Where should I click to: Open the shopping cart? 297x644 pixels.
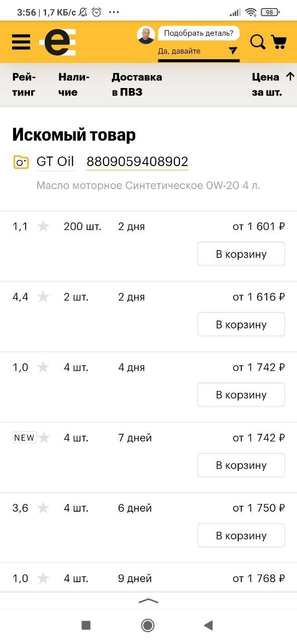[278, 42]
